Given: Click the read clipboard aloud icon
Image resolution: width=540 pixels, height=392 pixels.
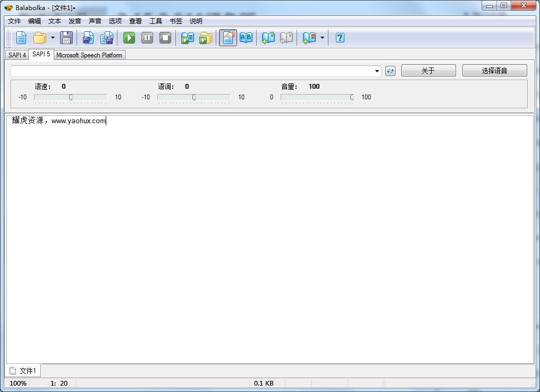Looking at the screenshot, I should [187, 38].
